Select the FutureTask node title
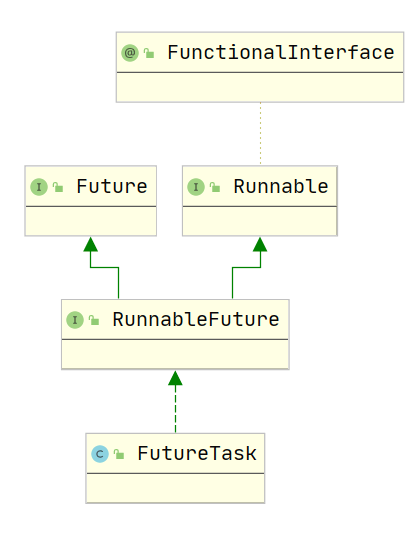The width and height of the screenshot is (417, 542). pyautogui.click(x=197, y=454)
